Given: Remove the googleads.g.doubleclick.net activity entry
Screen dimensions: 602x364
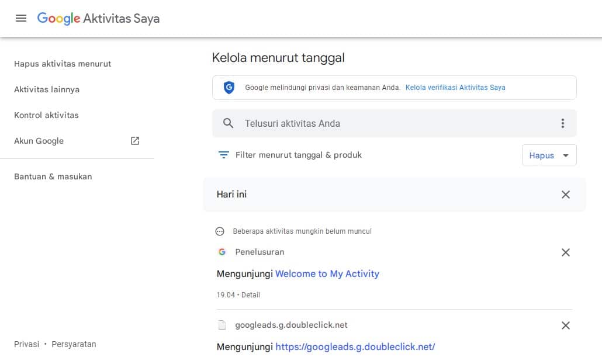Looking at the screenshot, I should click(565, 325).
